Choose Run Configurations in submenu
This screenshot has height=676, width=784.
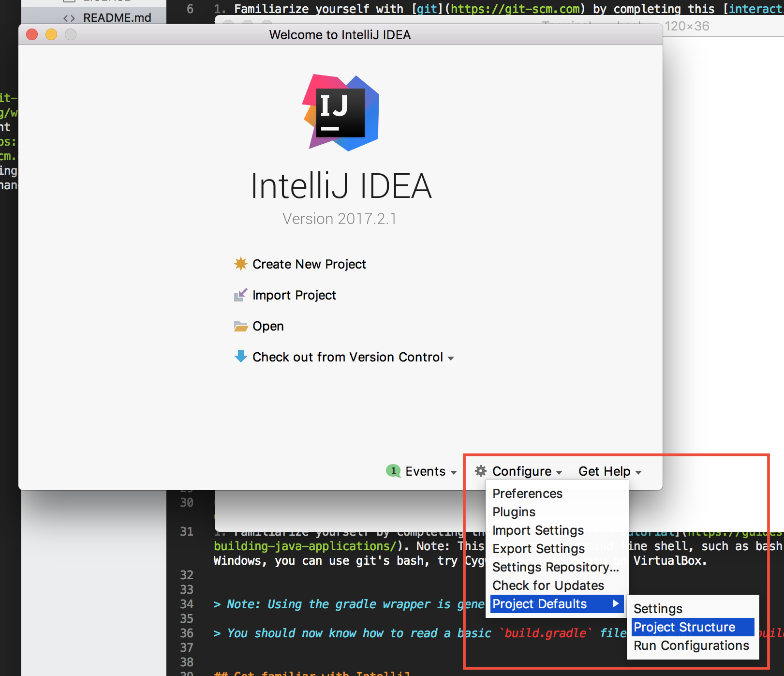coord(693,646)
